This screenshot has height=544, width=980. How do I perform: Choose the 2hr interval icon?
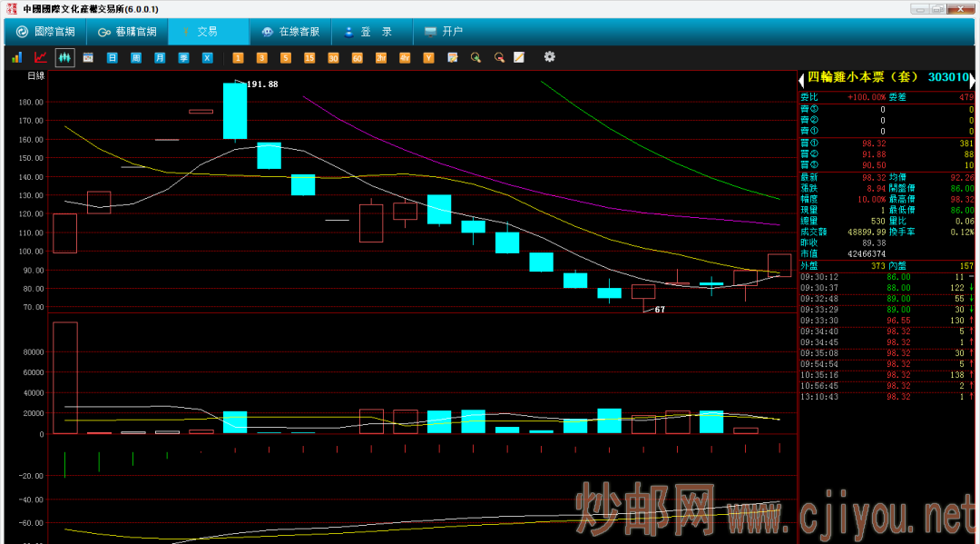point(380,57)
